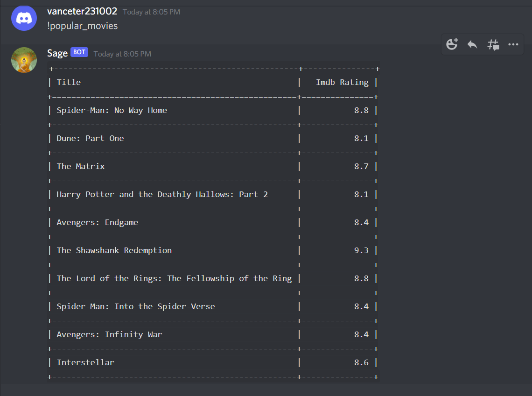Viewport: 532px width, 396px height.
Task: Click the Avengers: Endgame title
Action: (x=98, y=222)
